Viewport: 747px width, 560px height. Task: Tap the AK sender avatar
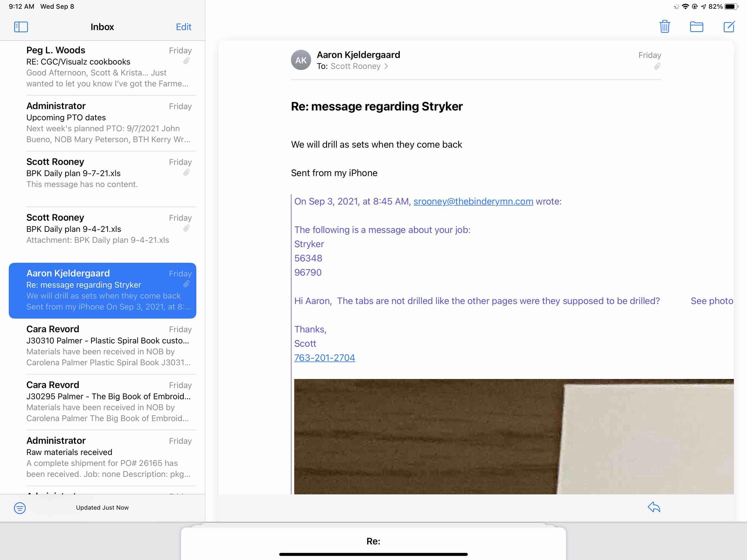coord(300,60)
